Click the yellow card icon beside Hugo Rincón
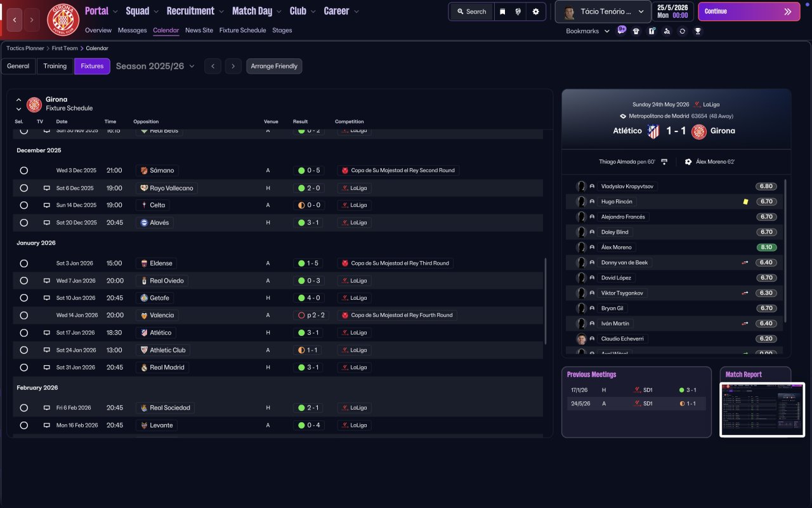Viewport: 812px width, 508px height. [x=746, y=201]
